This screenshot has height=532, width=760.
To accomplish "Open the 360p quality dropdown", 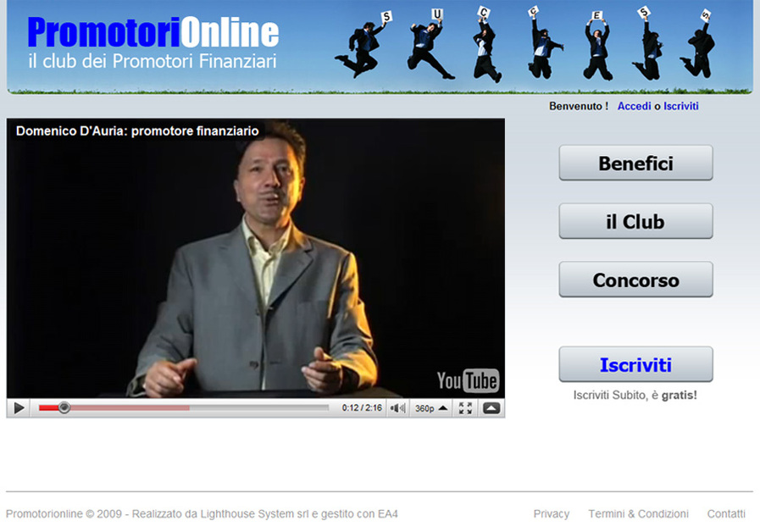I will [426, 407].
